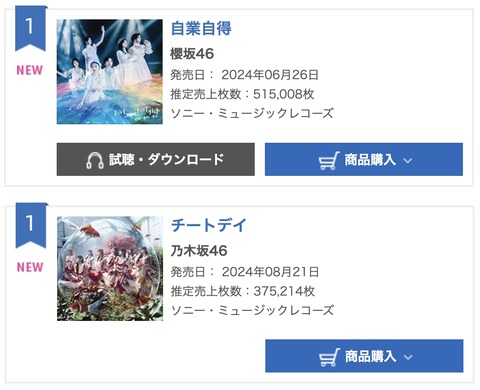Click the headphone icon on 試聴・ダウンロード

(95, 160)
